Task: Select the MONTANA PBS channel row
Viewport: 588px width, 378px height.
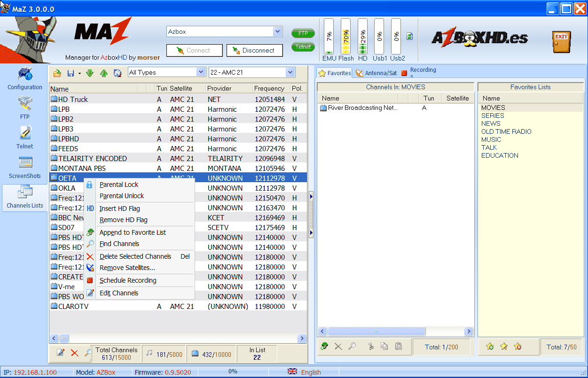Action: (x=178, y=168)
